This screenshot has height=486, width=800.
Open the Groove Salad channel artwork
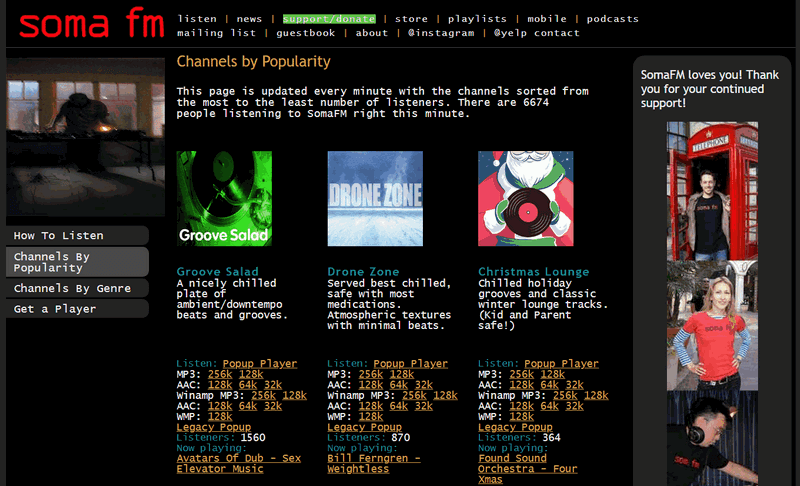(224, 198)
